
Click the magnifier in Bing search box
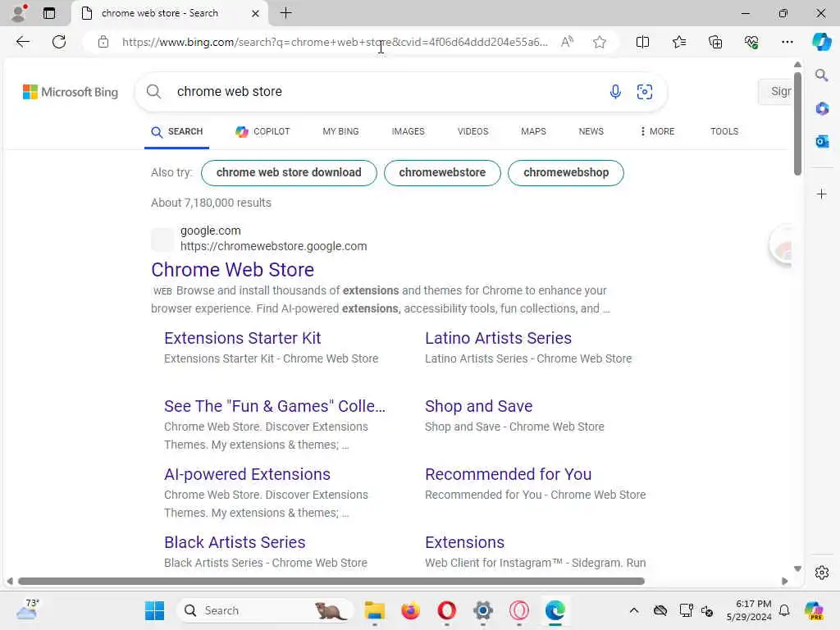click(x=153, y=92)
